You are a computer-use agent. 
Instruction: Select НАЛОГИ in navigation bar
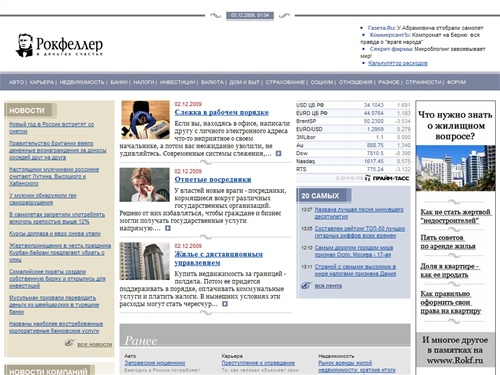click(x=144, y=82)
